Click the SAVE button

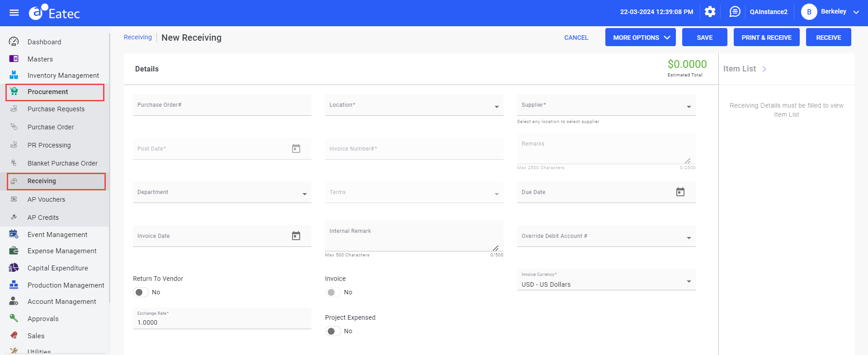[x=704, y=38]
